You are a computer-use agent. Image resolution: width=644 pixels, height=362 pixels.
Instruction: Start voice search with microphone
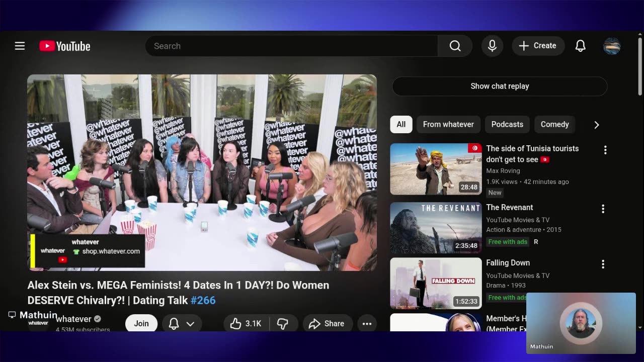pyautogui.click(x=492, y=46)
